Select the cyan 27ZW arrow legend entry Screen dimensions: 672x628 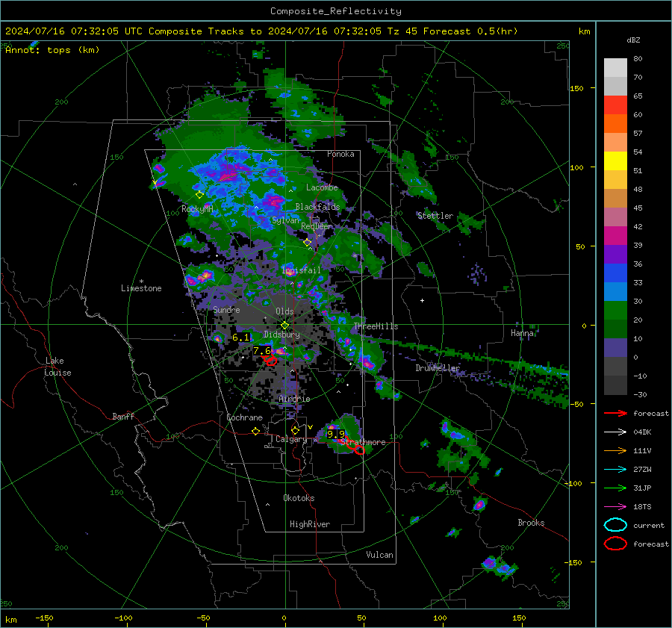coord(615,470)
